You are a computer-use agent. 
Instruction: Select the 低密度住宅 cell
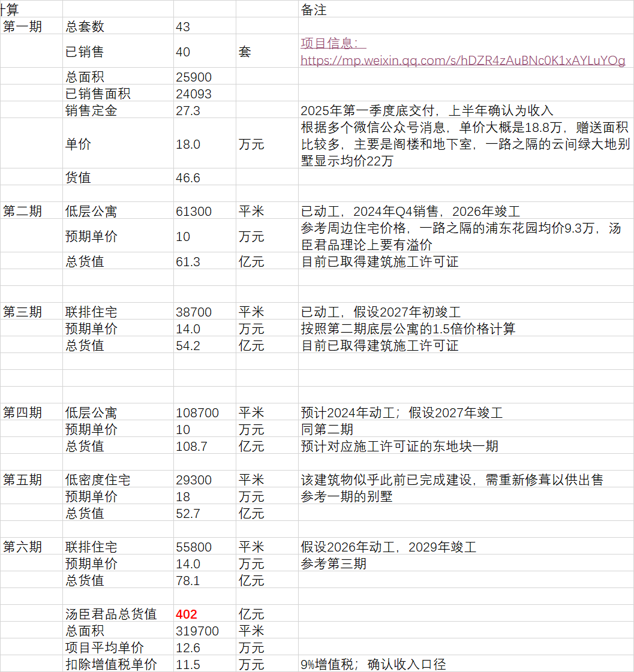click(118, 479)
